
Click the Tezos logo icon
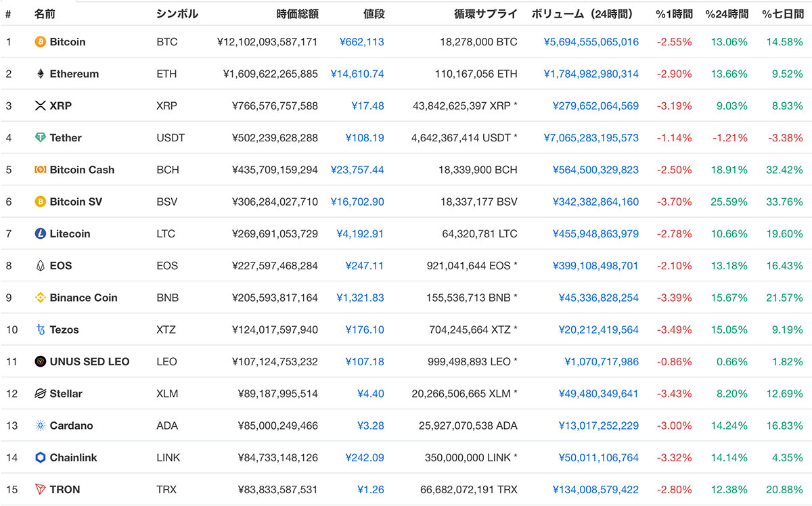point(41,329)
